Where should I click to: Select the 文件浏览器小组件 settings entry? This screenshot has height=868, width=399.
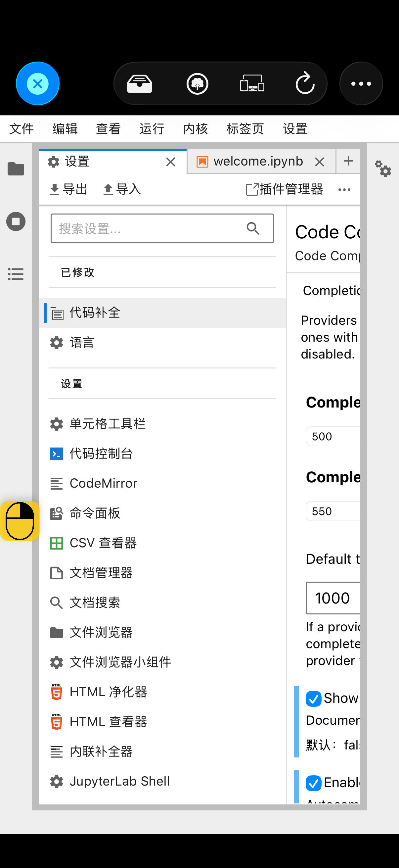(x=162, y=662)
